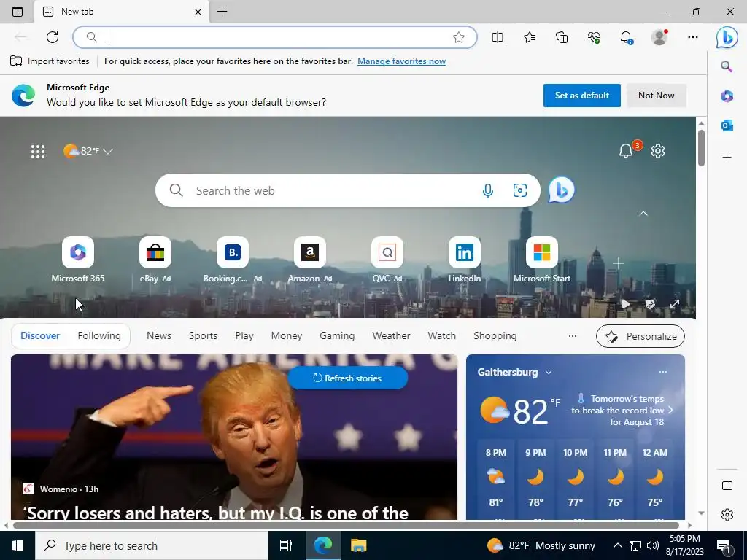Start voice search microphone
This screenshot has height=560, width=747.
487,190
